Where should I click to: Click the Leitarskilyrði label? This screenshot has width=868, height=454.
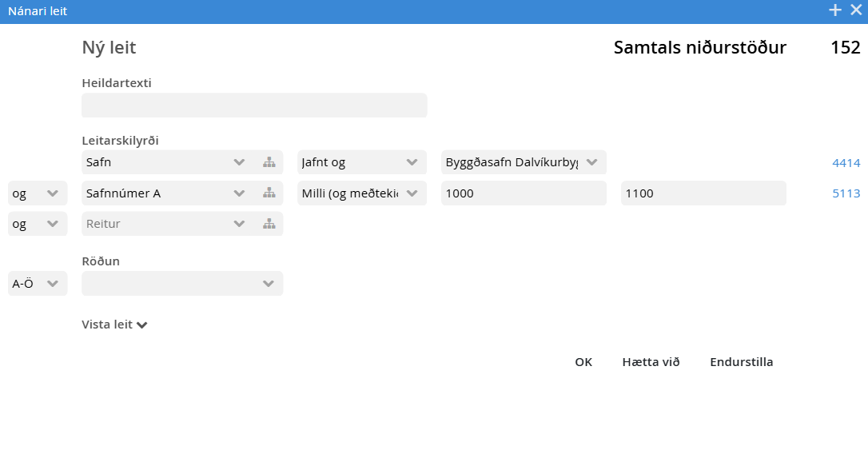120,141
